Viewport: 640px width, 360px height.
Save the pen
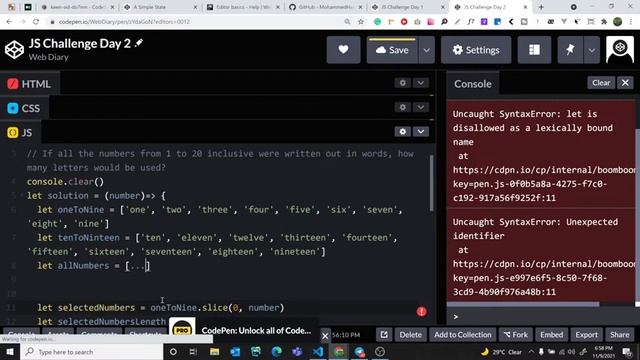[392, 50]
